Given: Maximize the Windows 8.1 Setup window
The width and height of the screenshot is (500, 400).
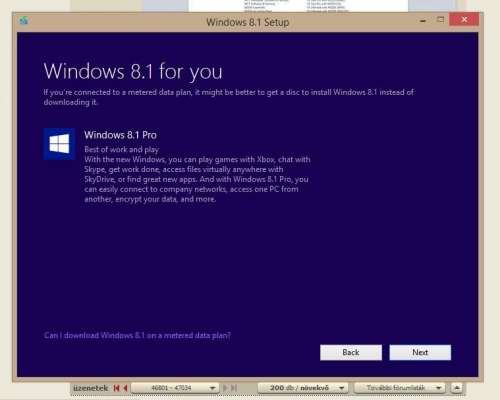Looking at the screenshot, I should (x=440, y=20).
